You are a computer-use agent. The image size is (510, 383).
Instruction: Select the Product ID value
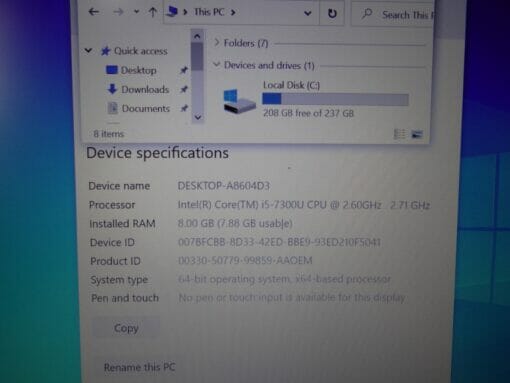245,260
